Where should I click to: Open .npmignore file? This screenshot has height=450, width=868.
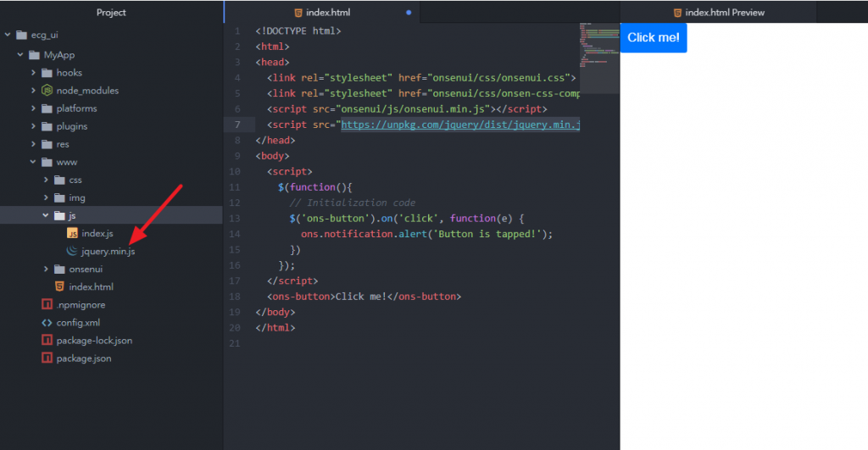point(81,305)
